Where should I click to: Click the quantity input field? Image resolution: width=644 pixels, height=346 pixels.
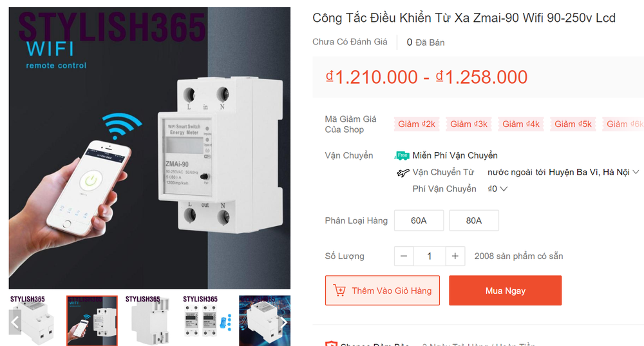pos(429,256)
